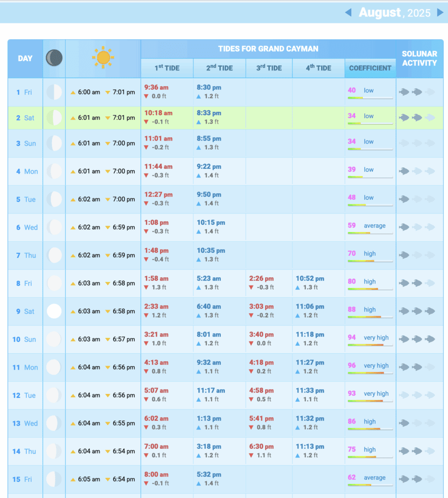The height and width of the screenshot is (498, 448).
Task: Click moon phase icon for Saturday 2
Action: coord(54,118)
